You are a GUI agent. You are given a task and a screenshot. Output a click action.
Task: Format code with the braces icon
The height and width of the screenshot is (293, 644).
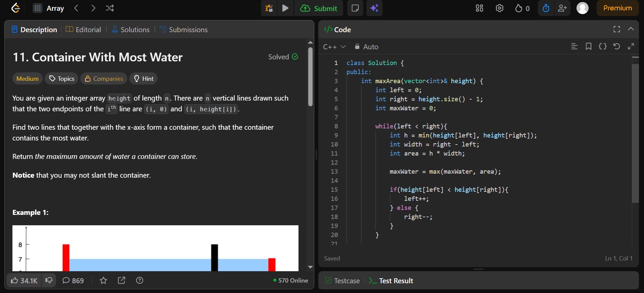(x=602, y=47)
